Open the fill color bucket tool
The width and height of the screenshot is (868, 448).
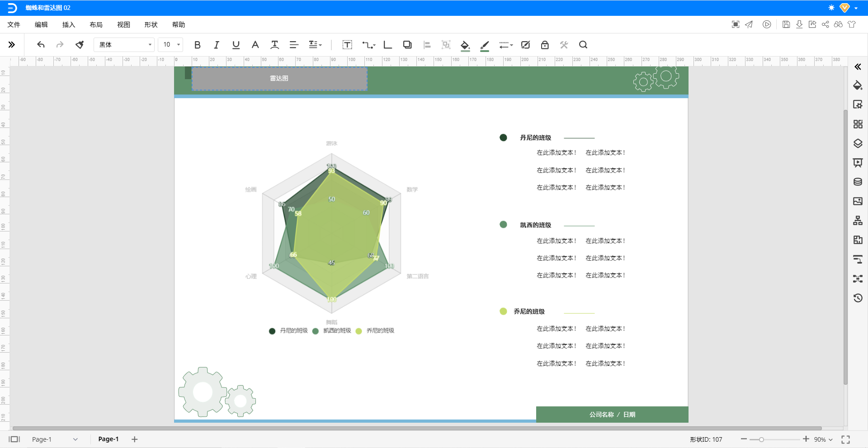[465, 45]
